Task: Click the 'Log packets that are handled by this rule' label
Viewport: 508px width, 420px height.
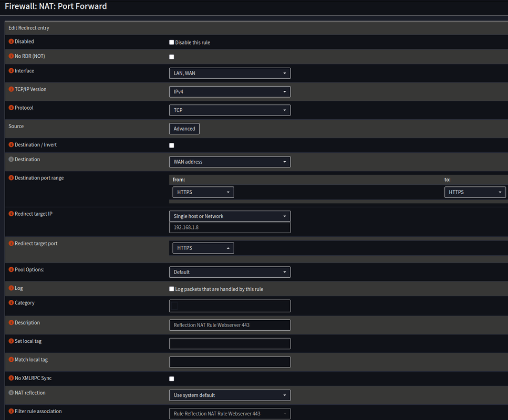Action: [219, 289]
